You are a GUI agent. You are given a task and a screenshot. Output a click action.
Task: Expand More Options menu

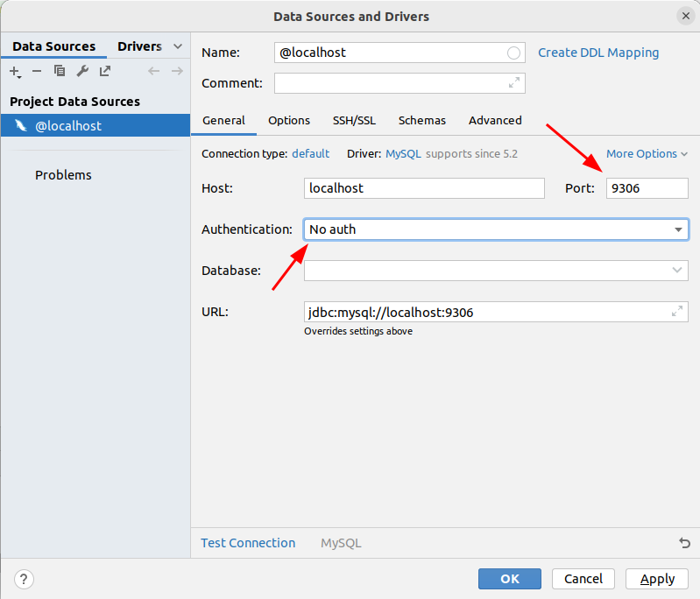(647, 153)
